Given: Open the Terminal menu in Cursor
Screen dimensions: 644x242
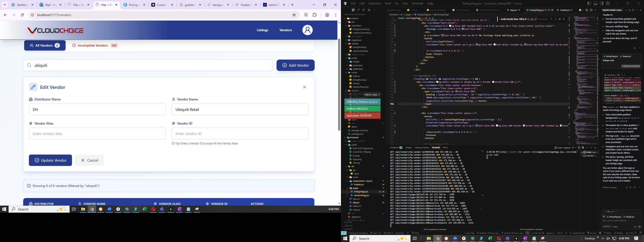Looking at the screenshot, I should tap(417, 3).
